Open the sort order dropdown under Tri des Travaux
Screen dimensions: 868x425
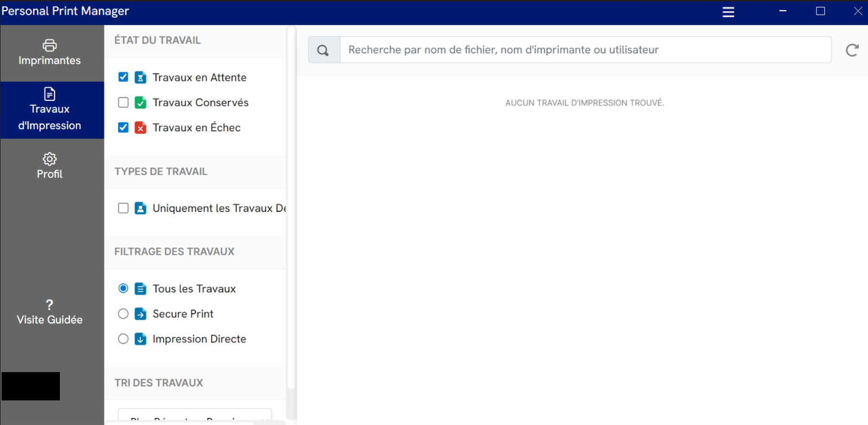tap(195, 416)
